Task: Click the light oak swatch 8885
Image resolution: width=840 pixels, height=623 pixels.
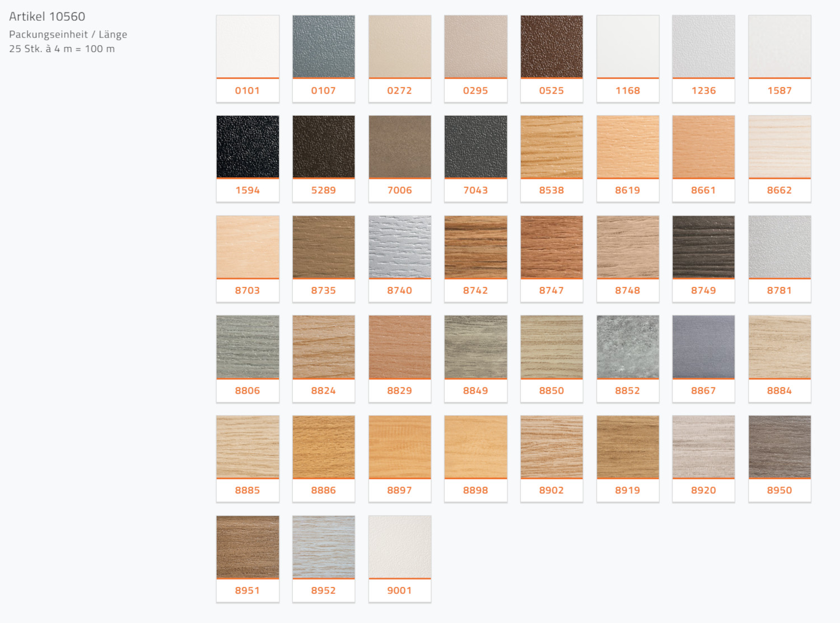Action: coord(248,447)
